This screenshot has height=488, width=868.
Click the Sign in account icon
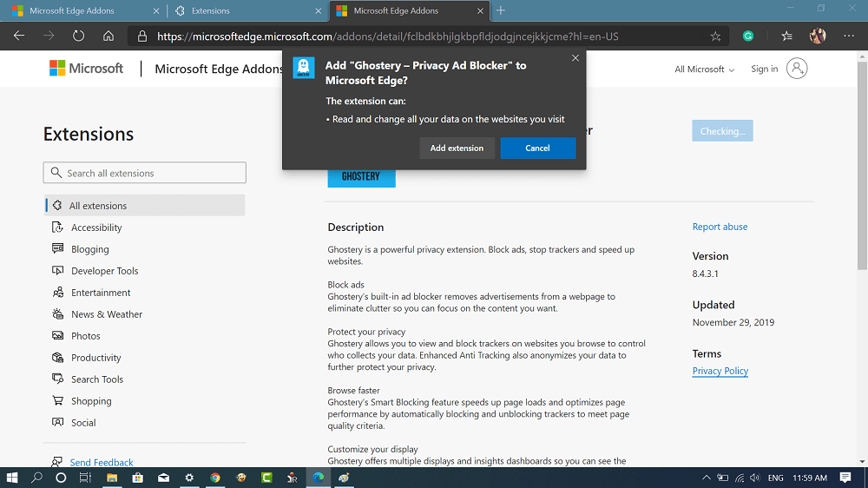(797, 69)
